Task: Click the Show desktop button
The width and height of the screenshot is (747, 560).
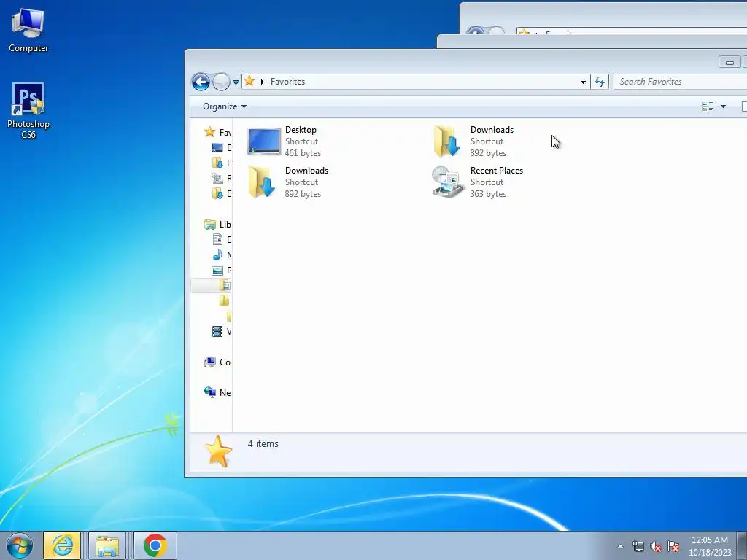Action: tap(742, 545)
